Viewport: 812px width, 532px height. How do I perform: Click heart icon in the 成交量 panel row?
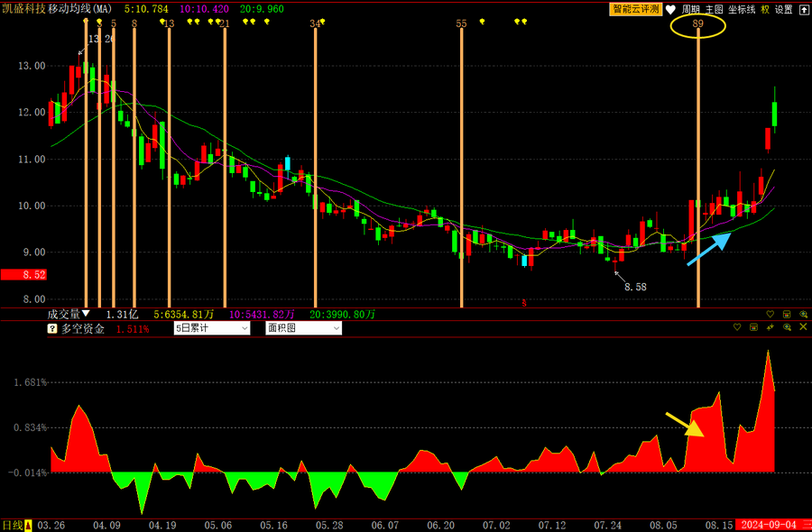pos(770,314)
